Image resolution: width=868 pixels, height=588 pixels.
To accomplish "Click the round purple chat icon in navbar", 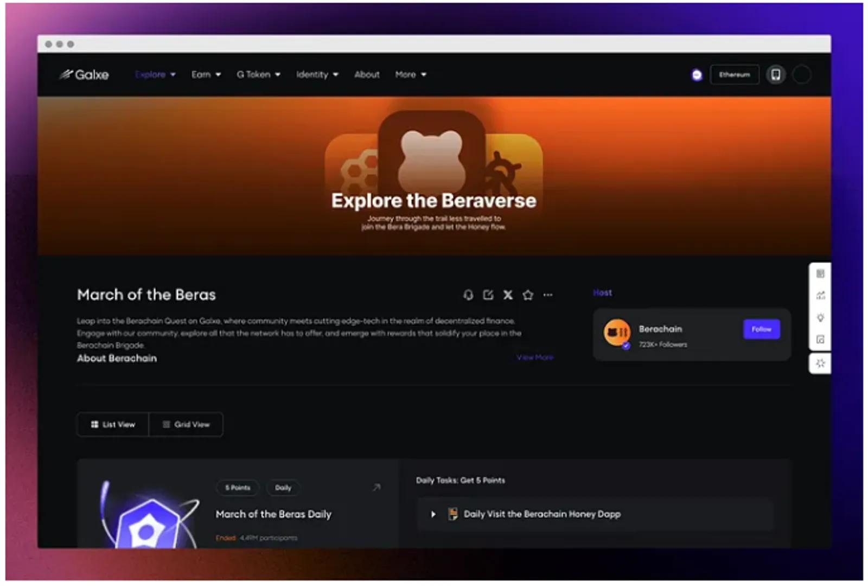I will tap(697, 75).
